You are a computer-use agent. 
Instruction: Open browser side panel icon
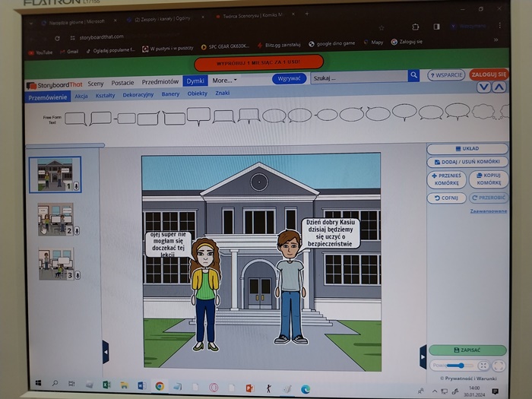[437, 27]
